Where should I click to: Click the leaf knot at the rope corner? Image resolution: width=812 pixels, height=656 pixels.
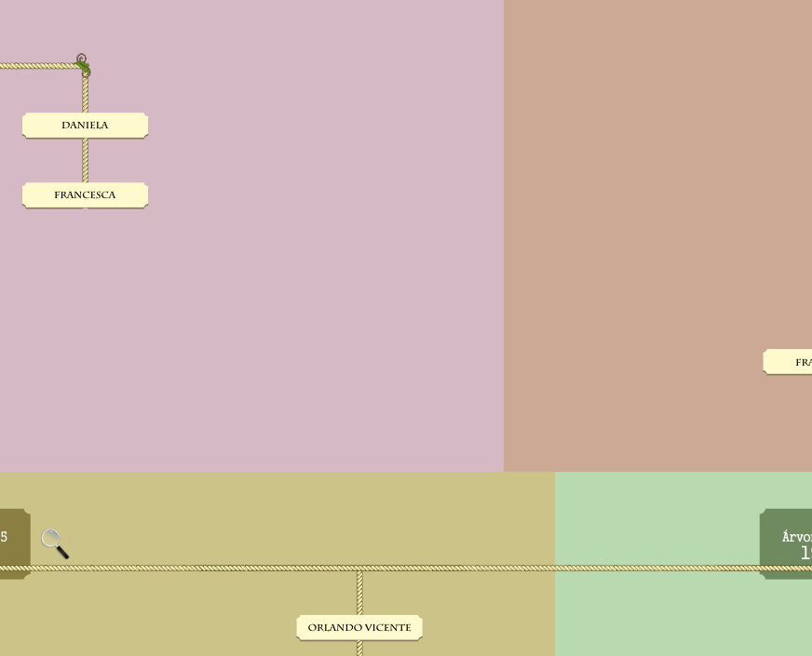coord(84,68)
